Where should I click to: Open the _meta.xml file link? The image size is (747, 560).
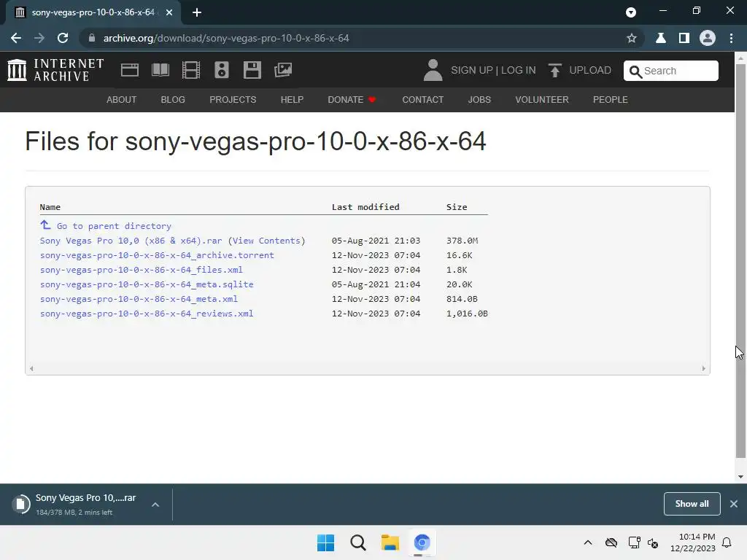point(139,299)
